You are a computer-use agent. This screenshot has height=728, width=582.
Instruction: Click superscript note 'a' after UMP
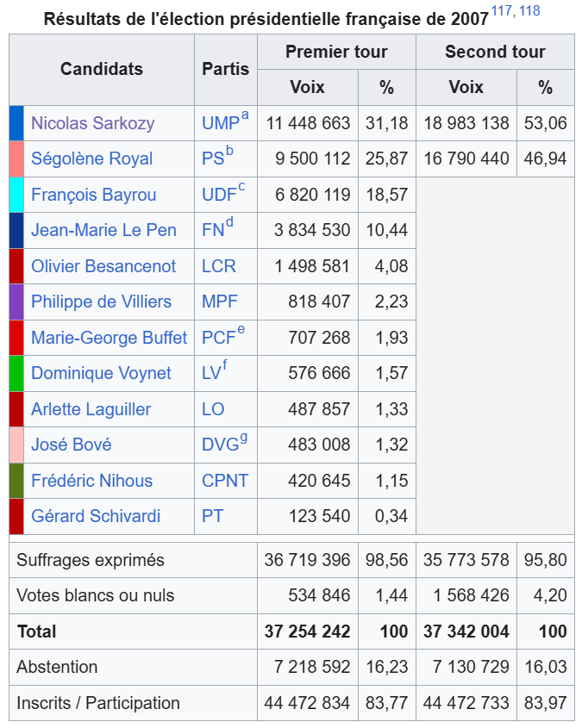[x=245, y=115]
